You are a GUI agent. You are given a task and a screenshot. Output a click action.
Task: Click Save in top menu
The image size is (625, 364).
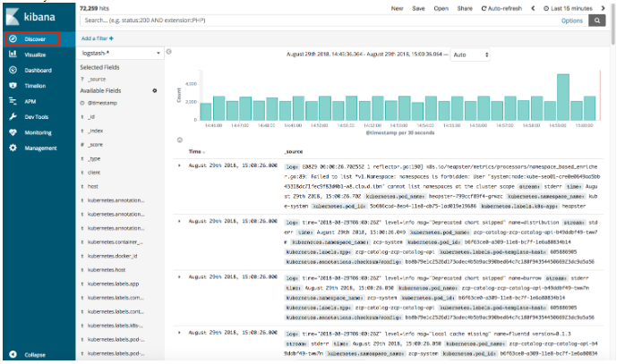[418, 8]
